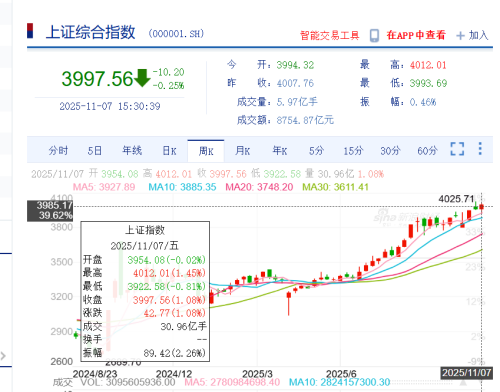Select the 周K chart tab
Viewport: 500px width, 392px height.
[x=206, y=151]
